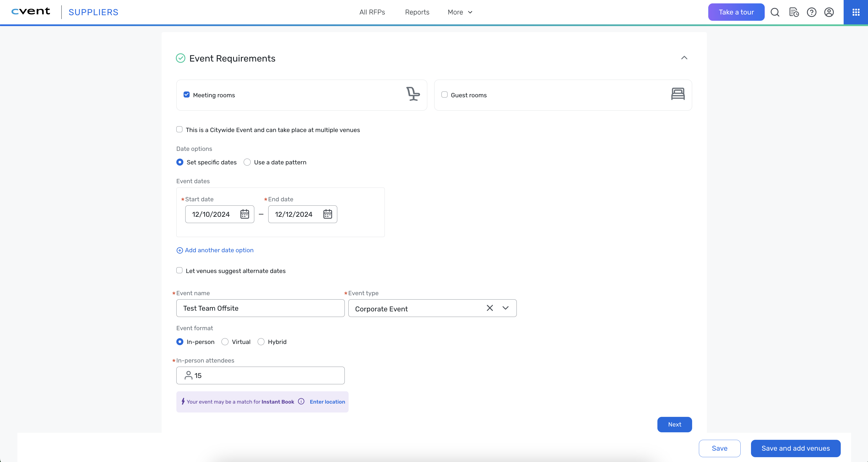
Task: Uncheck the Meeting rooms checkbox
Action: 186,95
